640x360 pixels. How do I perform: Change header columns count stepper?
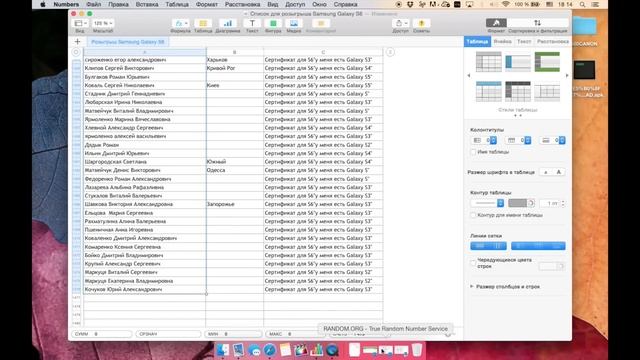[x=493, y=140]
